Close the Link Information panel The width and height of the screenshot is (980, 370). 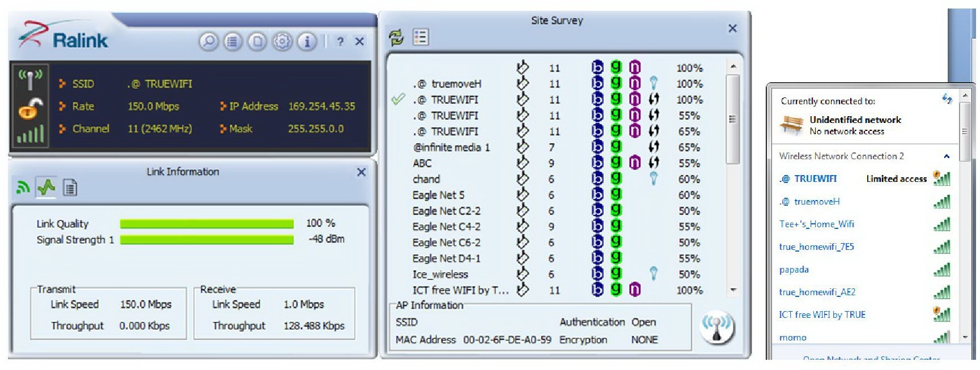tap(361, 172)
